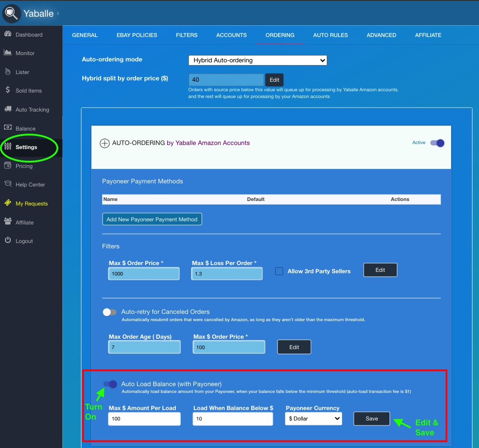The image size is (479, 448).
Task: Click the Max $ Loss Per Order field
Action: coord(227,274)
